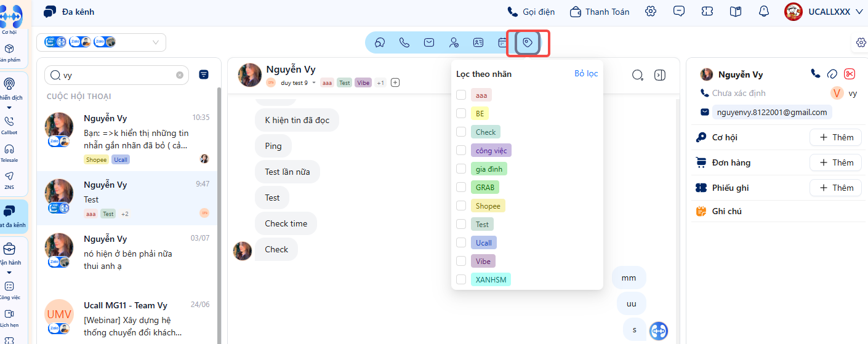Show the '+1' hidden tags in chat header
868x344 pixels.
pos(380,82)
